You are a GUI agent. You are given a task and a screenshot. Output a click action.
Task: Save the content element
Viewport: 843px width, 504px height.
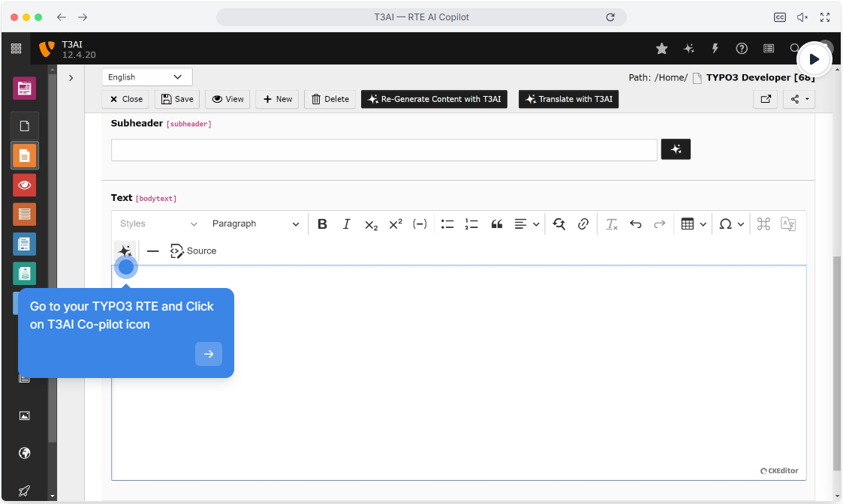[x=177, y=99]
